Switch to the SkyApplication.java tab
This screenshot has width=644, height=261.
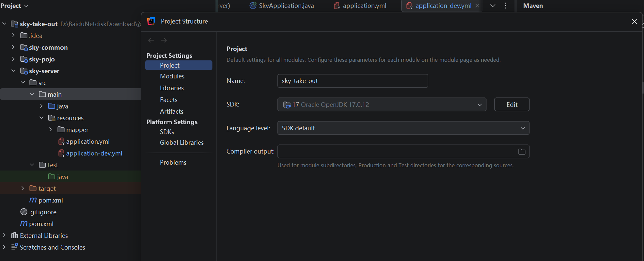(x=282, y=6)
